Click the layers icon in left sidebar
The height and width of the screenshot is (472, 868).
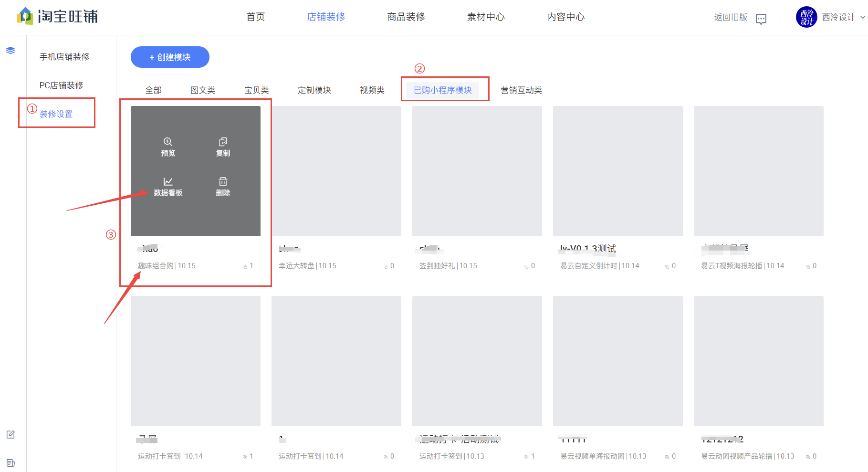10,51
